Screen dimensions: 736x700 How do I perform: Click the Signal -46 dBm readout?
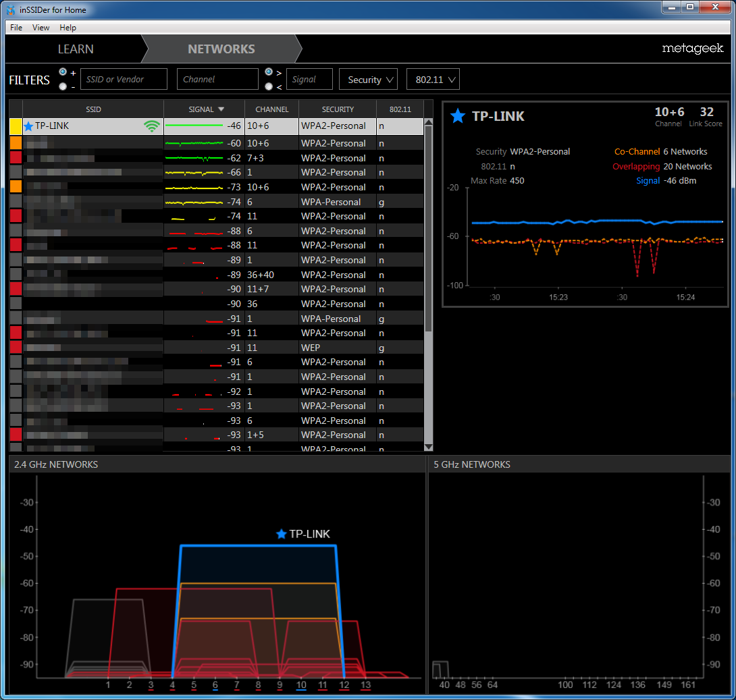pyautogui.click(x=666, y=181)
